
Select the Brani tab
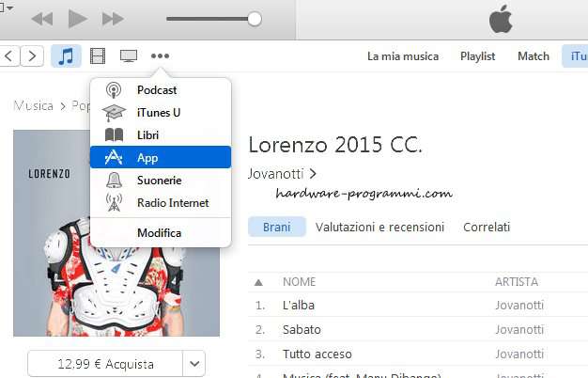pyautogui.click(x=277, y=228)
